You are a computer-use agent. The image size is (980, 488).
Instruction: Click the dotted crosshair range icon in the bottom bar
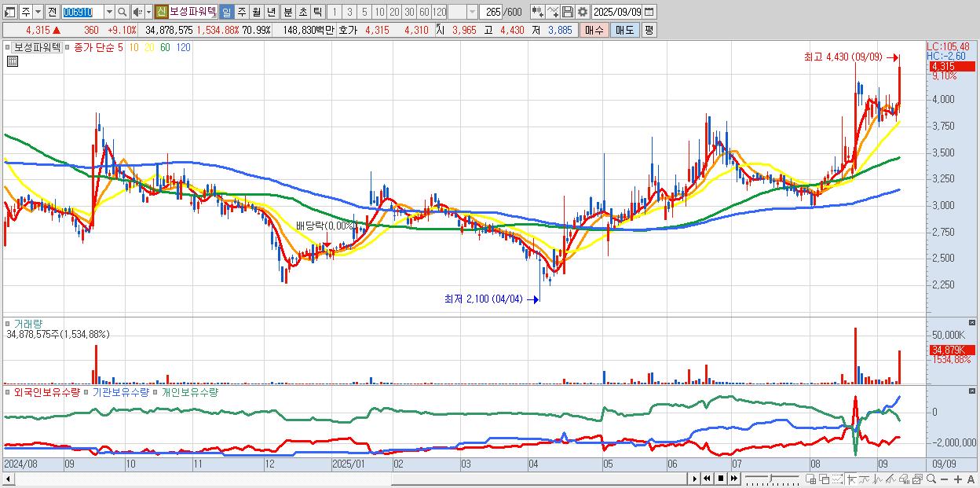837,479
